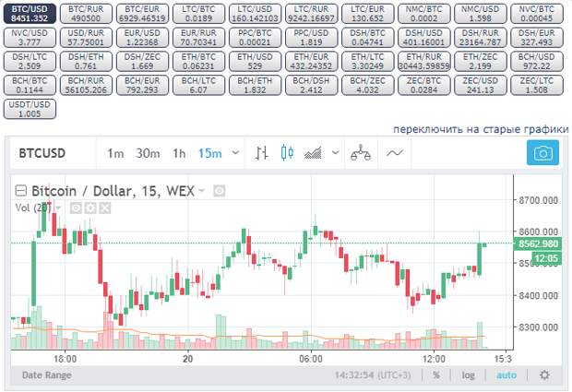This screenshot has width=572, height=392.
Task: Toggle auto scale mode
Action: pyautogui.click(x=506, y=374)
